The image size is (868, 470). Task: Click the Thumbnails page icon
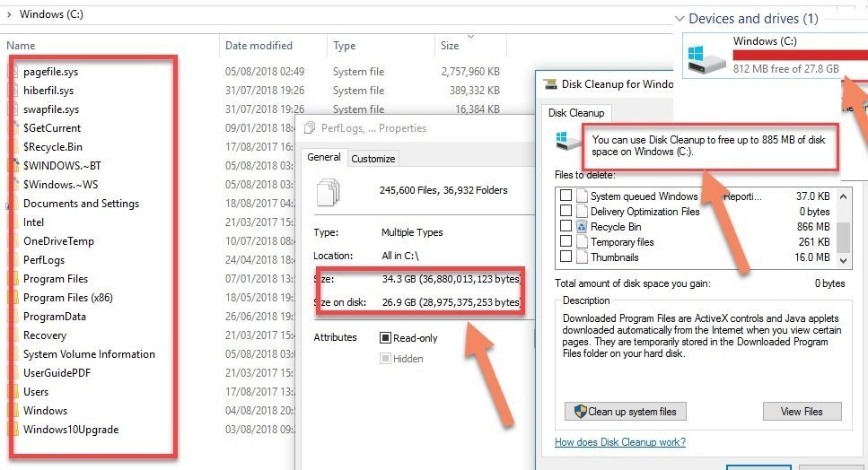tap(582, 257)
